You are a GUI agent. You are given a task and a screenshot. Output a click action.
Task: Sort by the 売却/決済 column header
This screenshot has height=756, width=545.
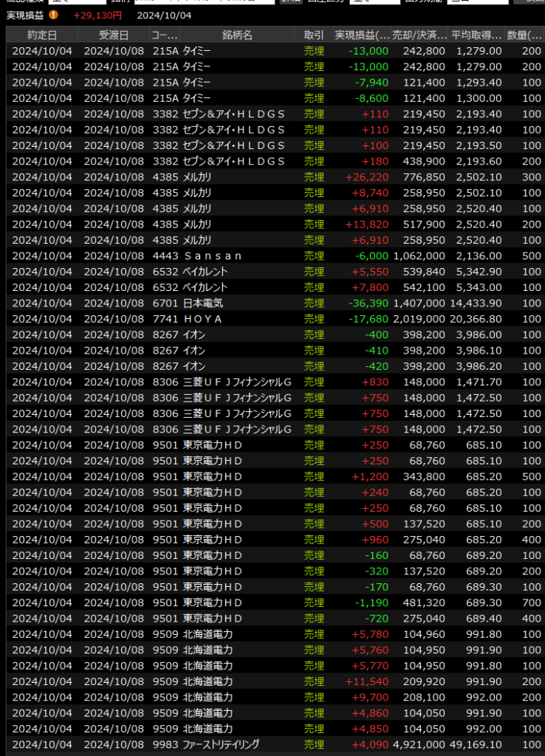click(420, 35)
